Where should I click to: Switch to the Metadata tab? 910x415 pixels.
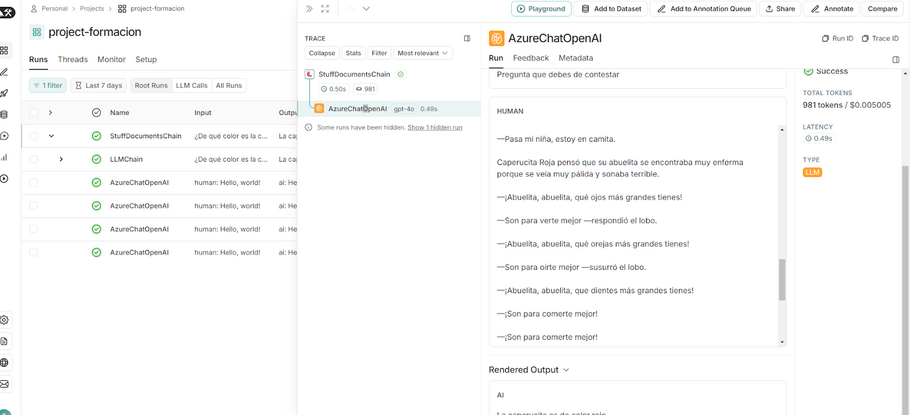[576, 58]
